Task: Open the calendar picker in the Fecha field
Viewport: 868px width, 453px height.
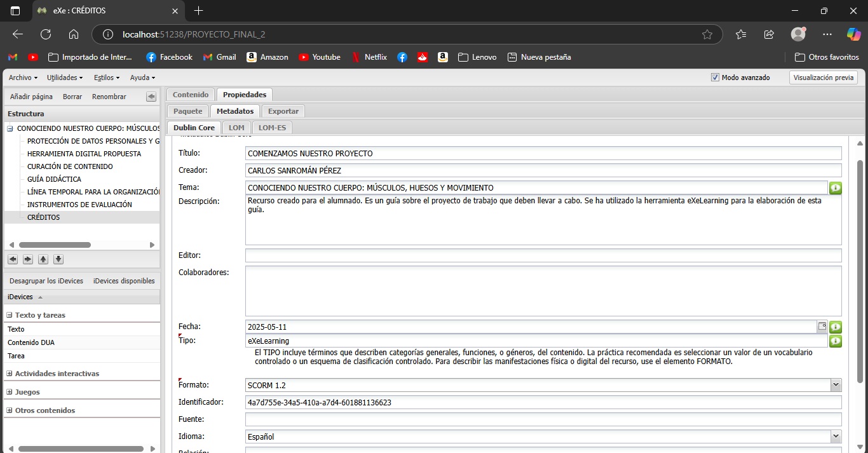Action: [x=822, y=327]
